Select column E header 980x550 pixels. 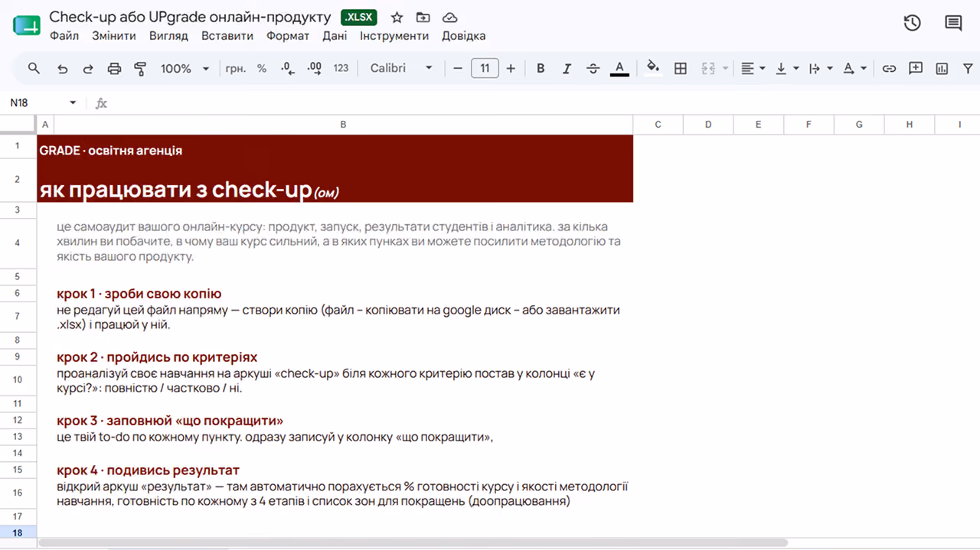click(x=758, y=124)
